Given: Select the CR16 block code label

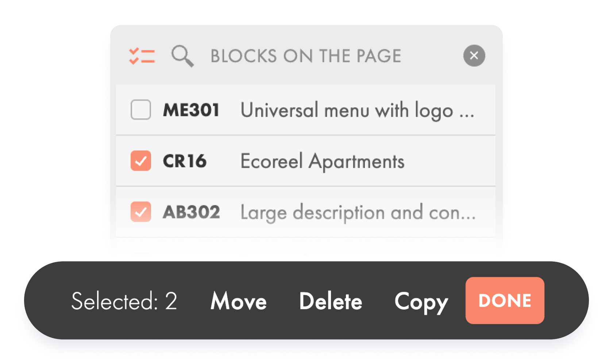Looking at the screenshot, I should click(185, 161).
